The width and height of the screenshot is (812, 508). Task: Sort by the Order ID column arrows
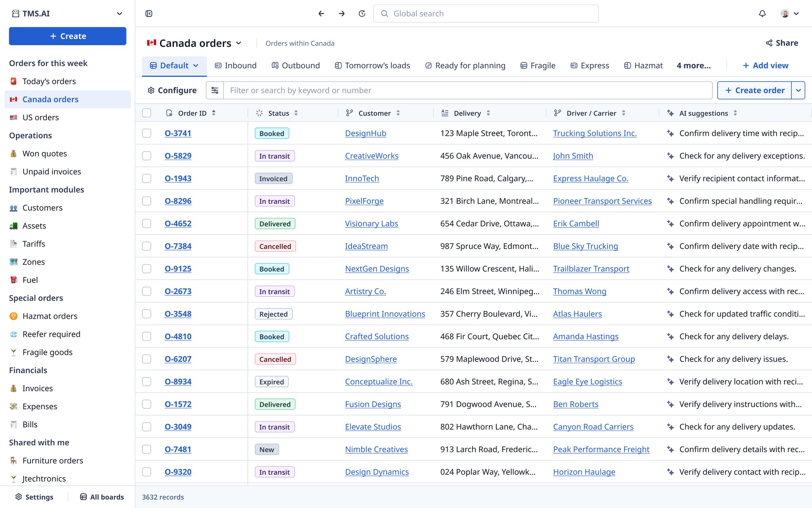[x=214, y=113]
